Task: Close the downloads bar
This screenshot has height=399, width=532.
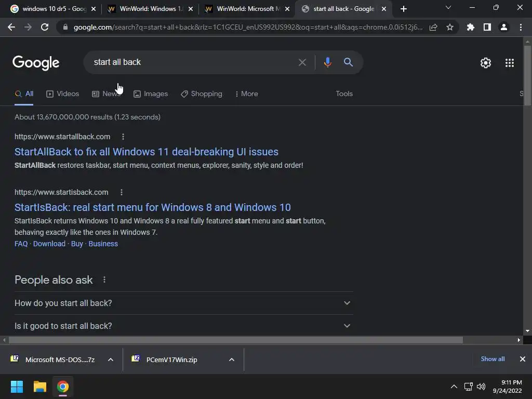Action: (523, 359)
